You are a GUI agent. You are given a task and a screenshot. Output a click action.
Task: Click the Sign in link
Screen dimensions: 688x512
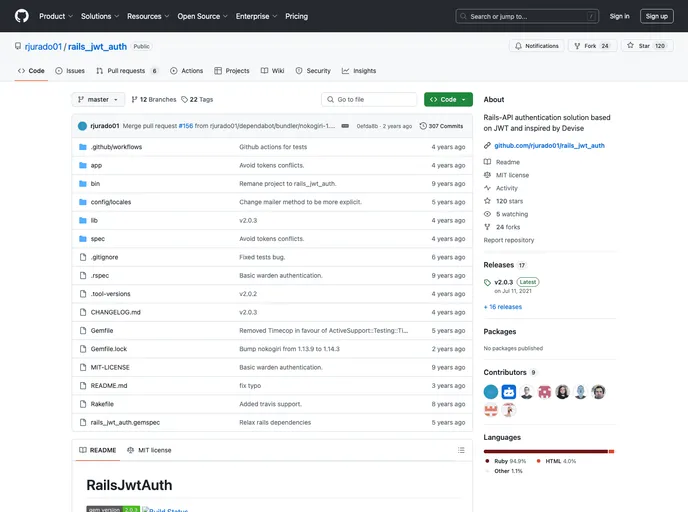[x=619, y=16]
